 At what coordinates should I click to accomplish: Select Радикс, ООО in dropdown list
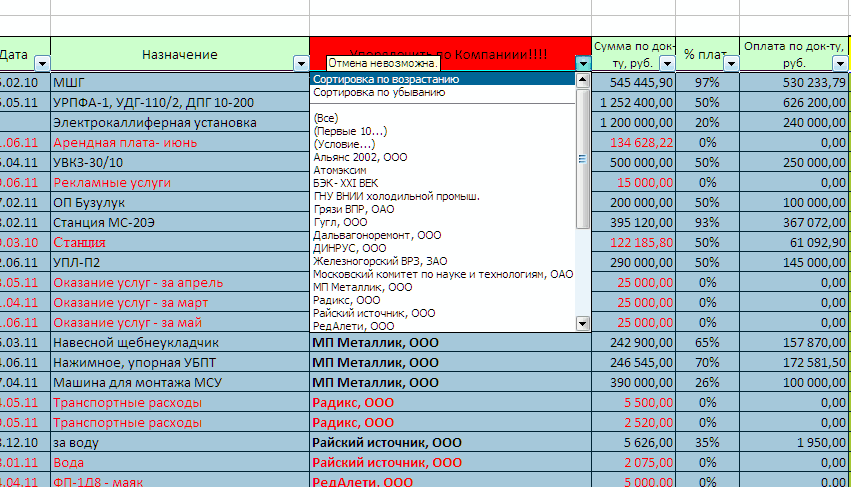point(443,300)
